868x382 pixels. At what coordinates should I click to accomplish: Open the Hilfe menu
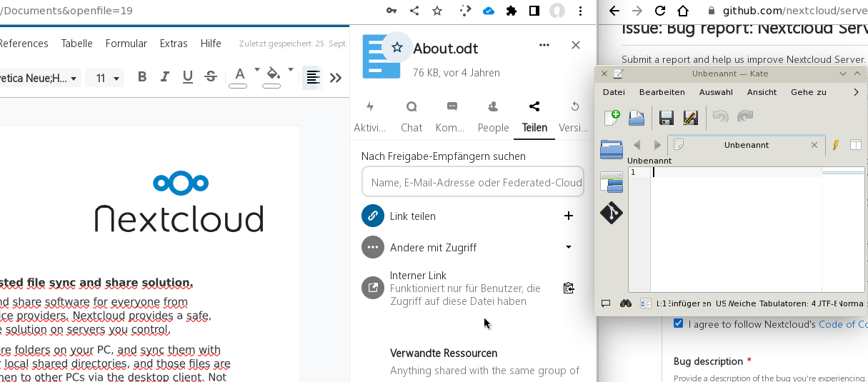(x=211, y=44)
